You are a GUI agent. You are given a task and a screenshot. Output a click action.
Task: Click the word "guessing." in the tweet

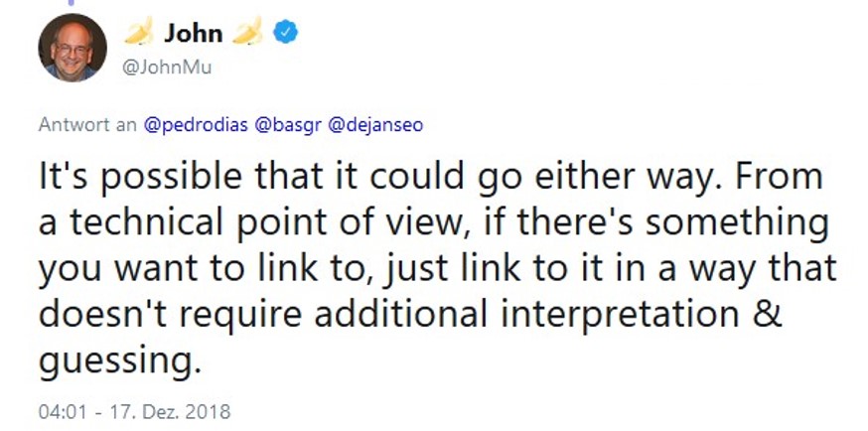[119, 362]
